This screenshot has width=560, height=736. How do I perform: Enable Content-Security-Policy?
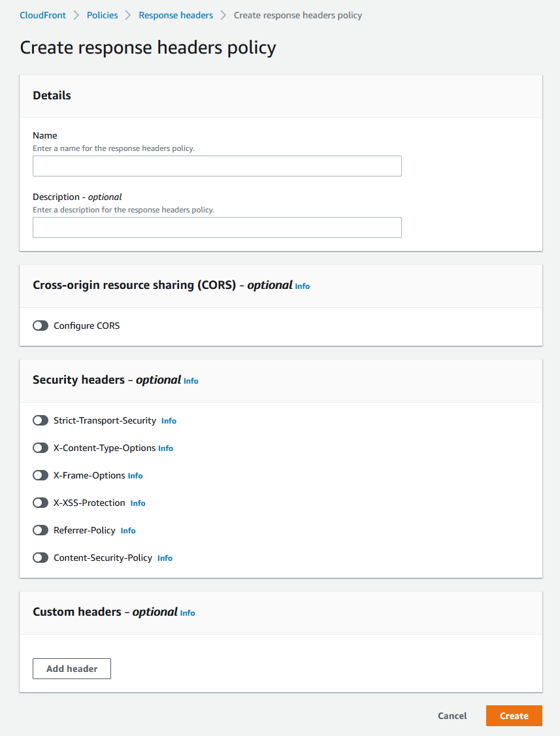tap(40, 558)
